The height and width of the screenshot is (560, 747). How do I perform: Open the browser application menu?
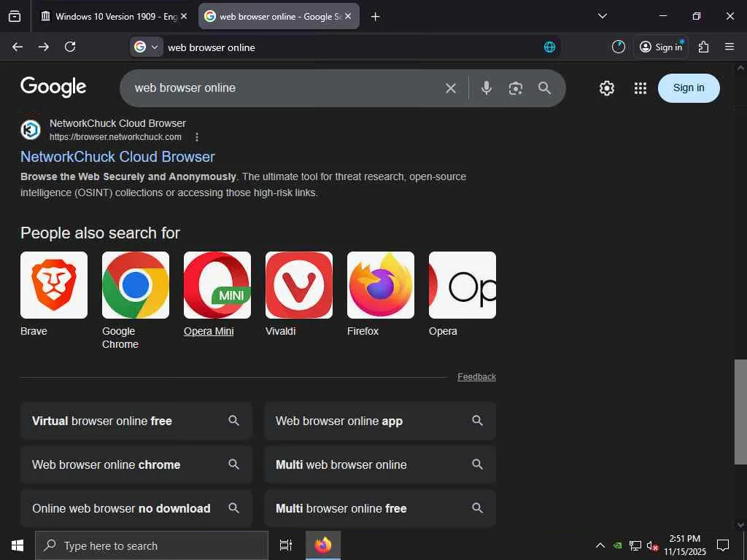click(x=729, y=47)
